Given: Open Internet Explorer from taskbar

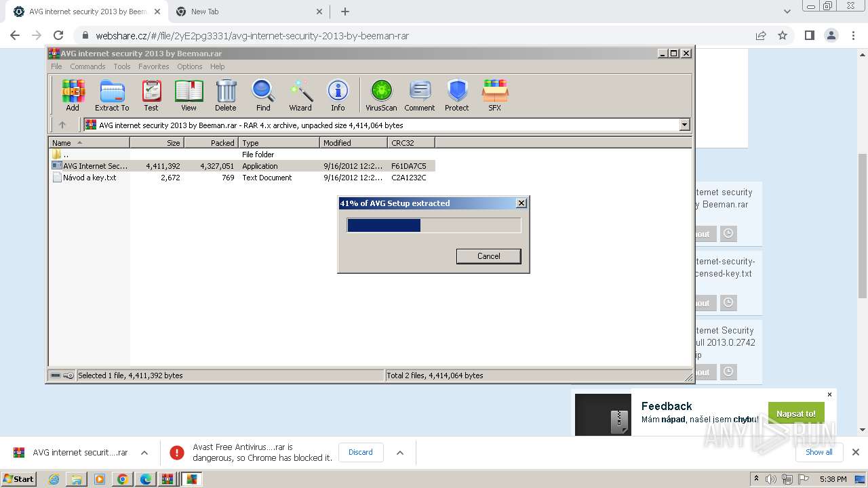Looking at the screenshot, I should pyautogui.click(x=54, y=479).
